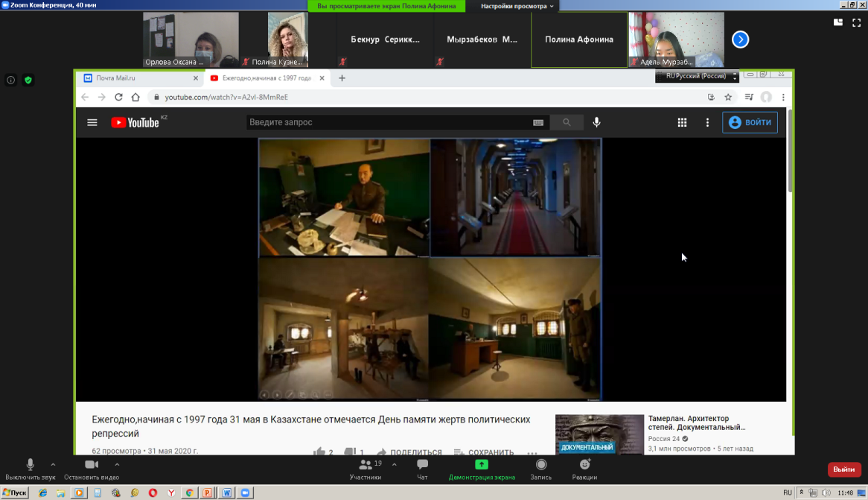This screenshot has height=500, width=868.
Task: Select Полина Кузнецова video thumbnail
Action: point(288,39)
